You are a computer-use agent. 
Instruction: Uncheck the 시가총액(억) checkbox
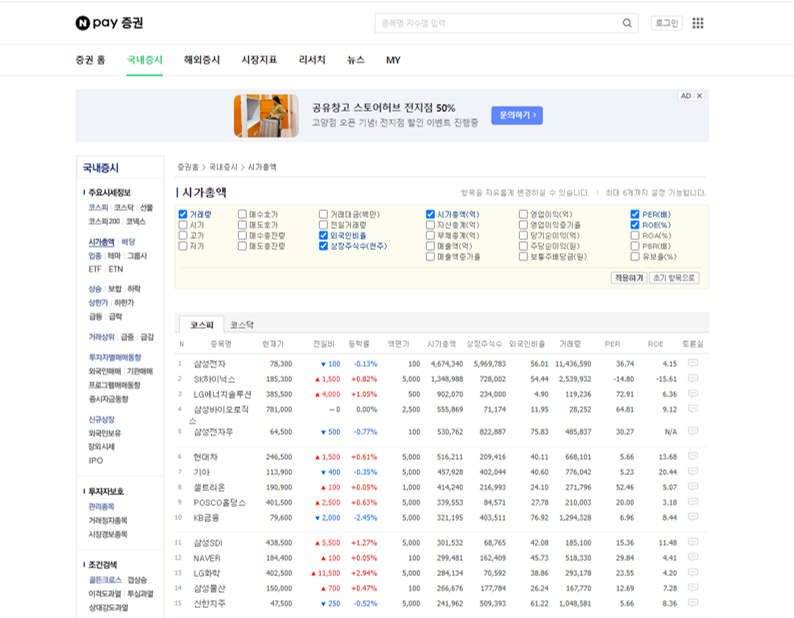[x=430, y=214]
